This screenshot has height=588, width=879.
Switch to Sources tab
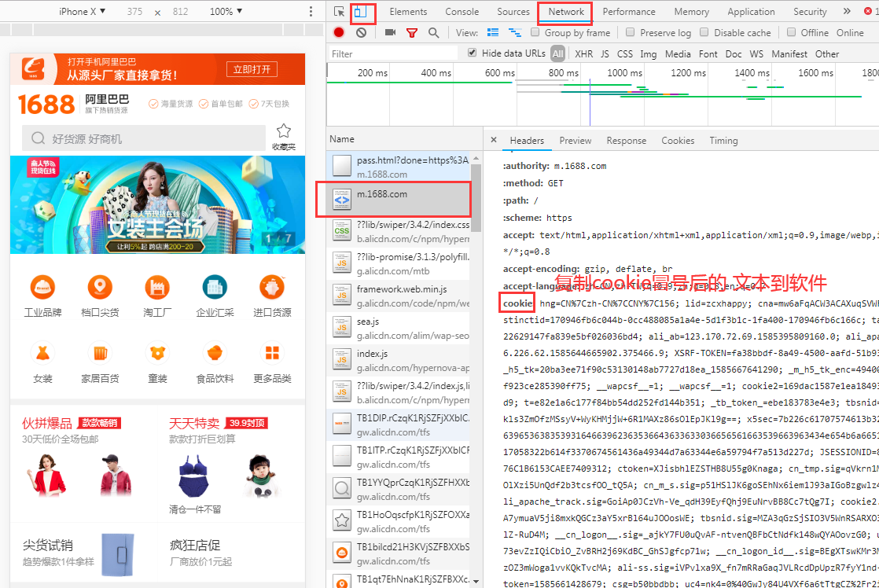(x=513, y=11)
